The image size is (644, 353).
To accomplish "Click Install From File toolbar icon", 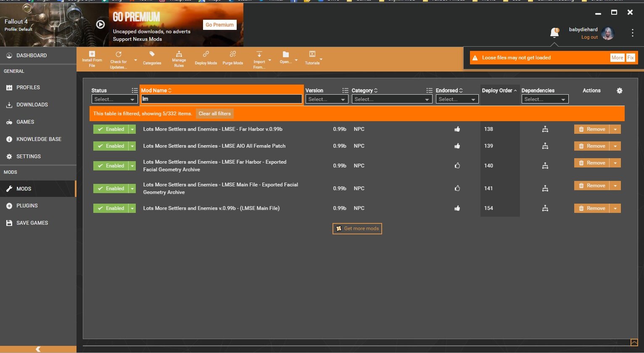I will pos(92,54).
